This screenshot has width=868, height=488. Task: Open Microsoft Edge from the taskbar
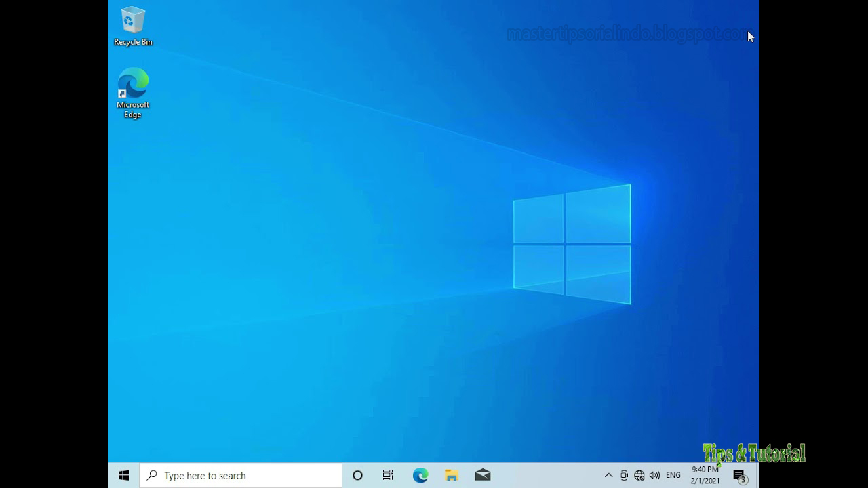[x=420, y=475]
